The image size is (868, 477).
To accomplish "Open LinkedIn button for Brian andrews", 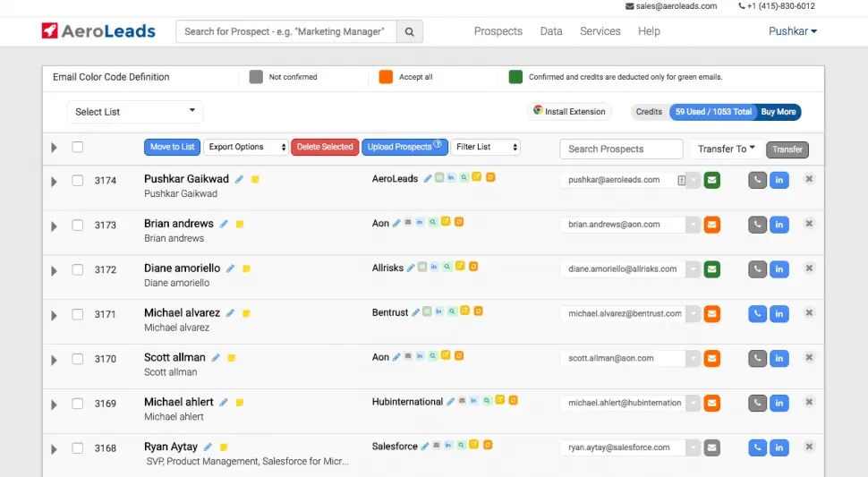I will (779, 225).
